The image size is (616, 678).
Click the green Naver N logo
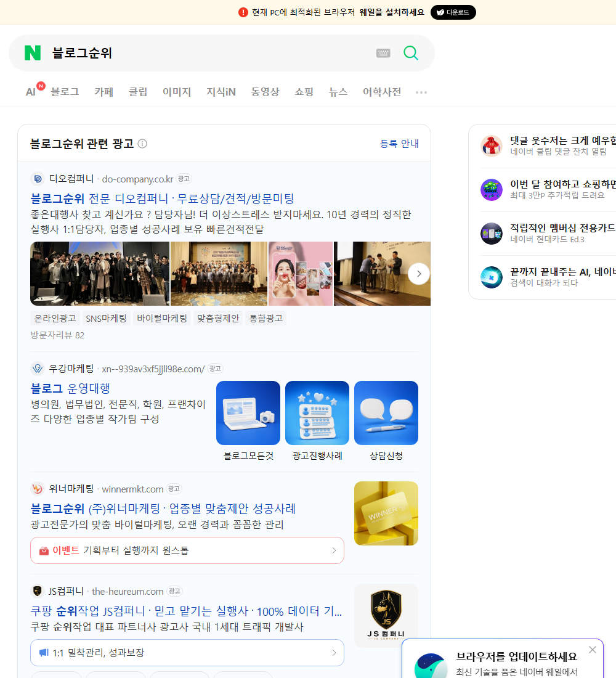[33, 53]
